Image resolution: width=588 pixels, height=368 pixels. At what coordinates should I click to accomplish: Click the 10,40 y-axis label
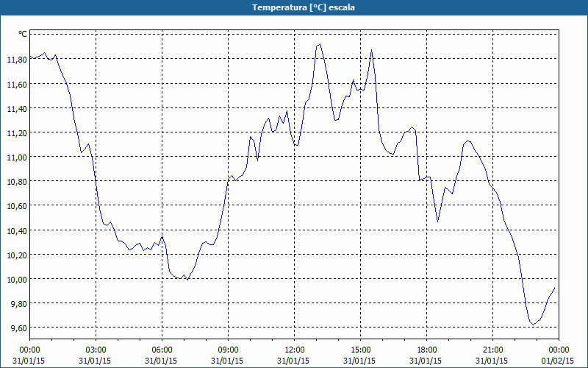[17, 230]
